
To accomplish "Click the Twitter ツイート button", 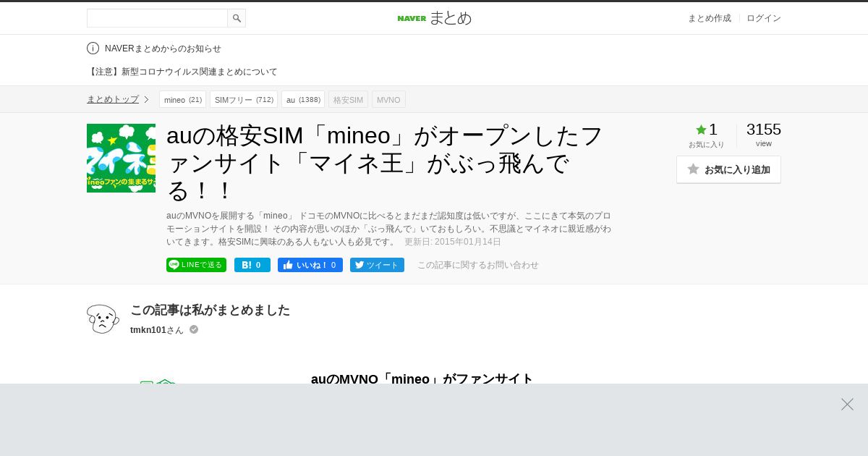I will point(377,265).
